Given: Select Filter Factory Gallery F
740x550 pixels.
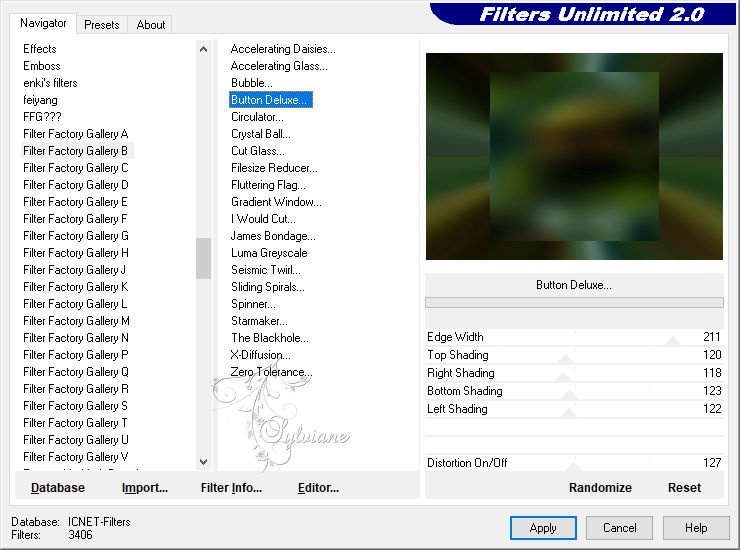Looking at the screenshot, I should tap(75, 219).
